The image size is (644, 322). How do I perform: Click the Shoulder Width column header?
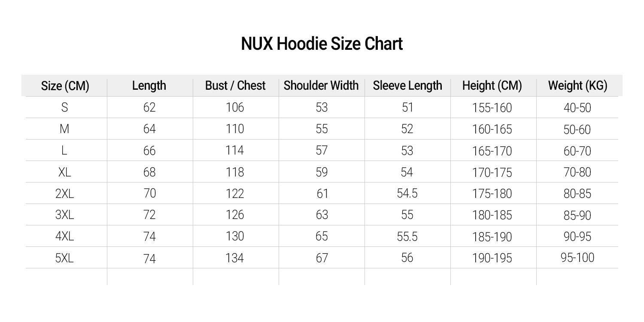(321, 85)
